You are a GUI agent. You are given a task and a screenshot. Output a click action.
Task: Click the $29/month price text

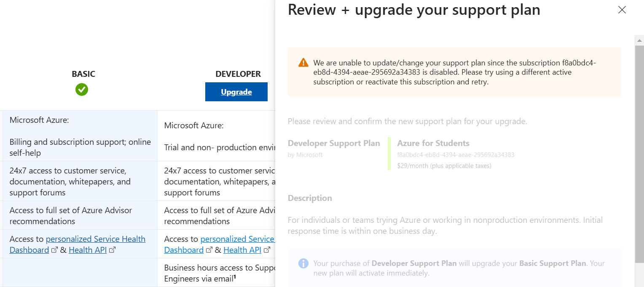[x=444, y=166]
